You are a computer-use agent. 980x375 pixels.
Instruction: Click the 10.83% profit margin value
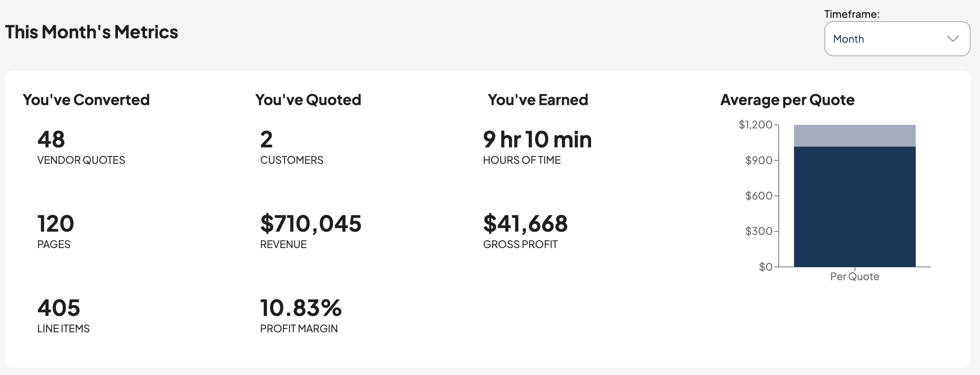[x=300, y=309]
